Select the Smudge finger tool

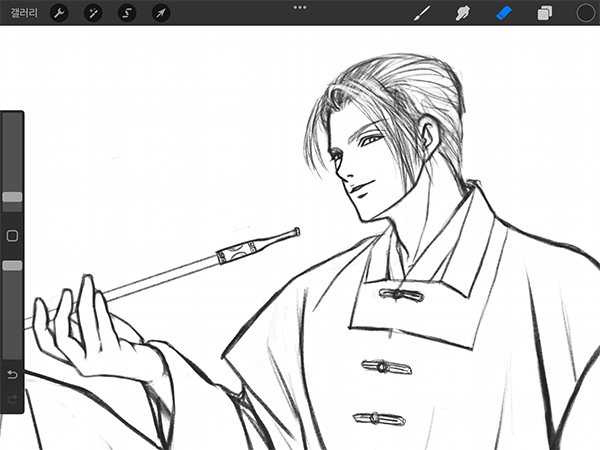point(463,13)
